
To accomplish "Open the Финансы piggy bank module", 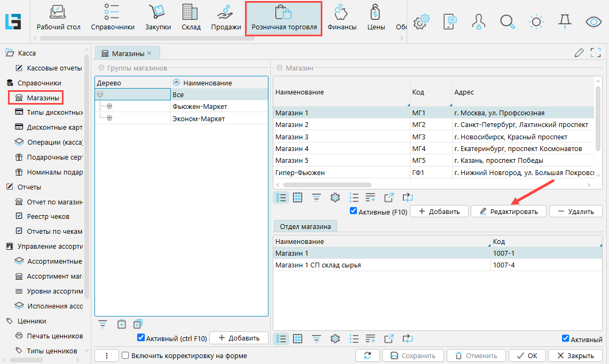I will [x=342, y=18].
